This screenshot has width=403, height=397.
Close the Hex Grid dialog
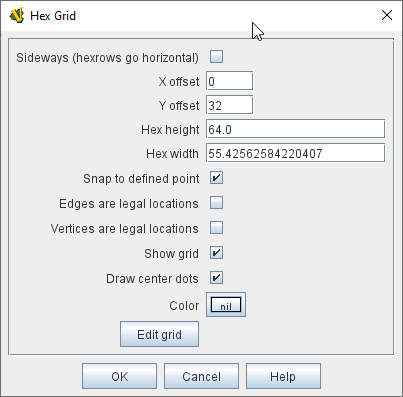[387, 15]
